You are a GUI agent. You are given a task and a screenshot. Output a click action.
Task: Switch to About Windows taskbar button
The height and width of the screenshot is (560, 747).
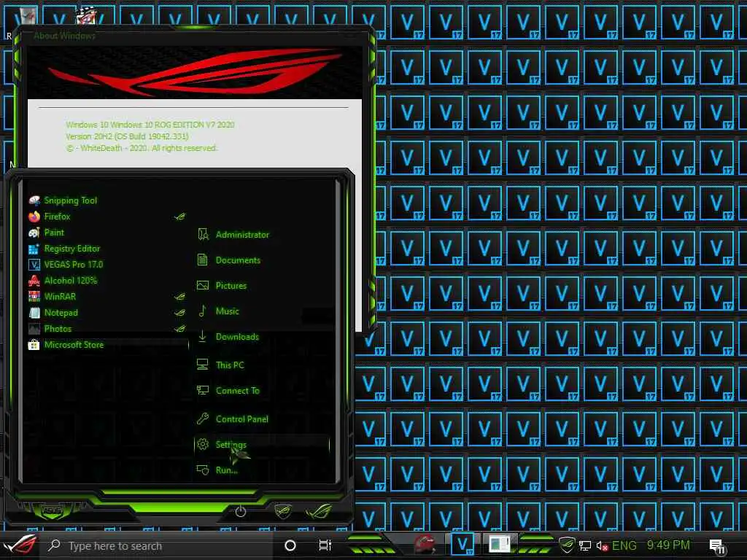pyautogui.click(x=499, y=544)
